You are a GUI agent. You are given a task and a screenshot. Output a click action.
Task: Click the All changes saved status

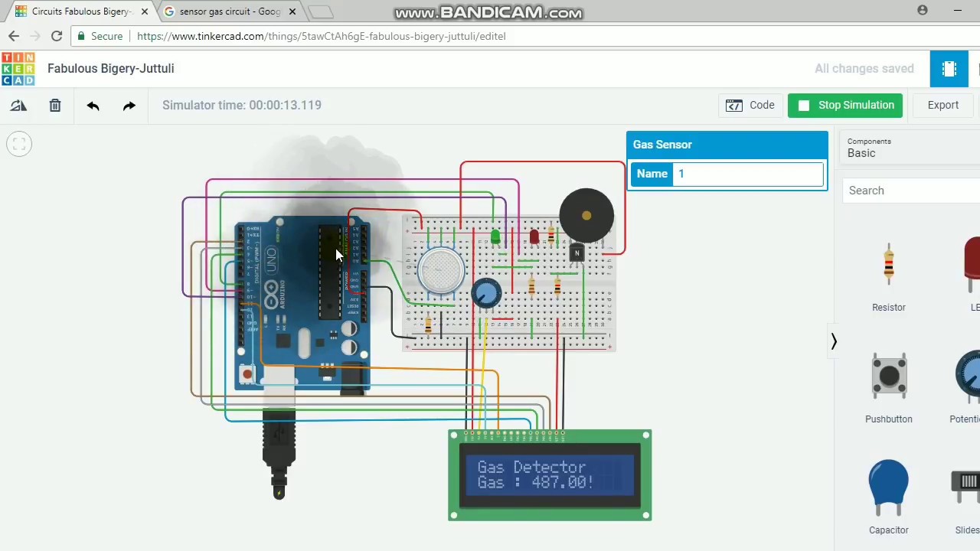coord(864,69)
